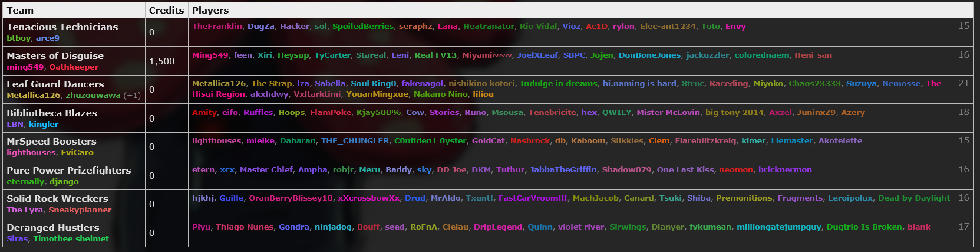This screenshot has width=980, height=252.
Task: Click player name One Last Kiss
Action: (x=685, y=169)
